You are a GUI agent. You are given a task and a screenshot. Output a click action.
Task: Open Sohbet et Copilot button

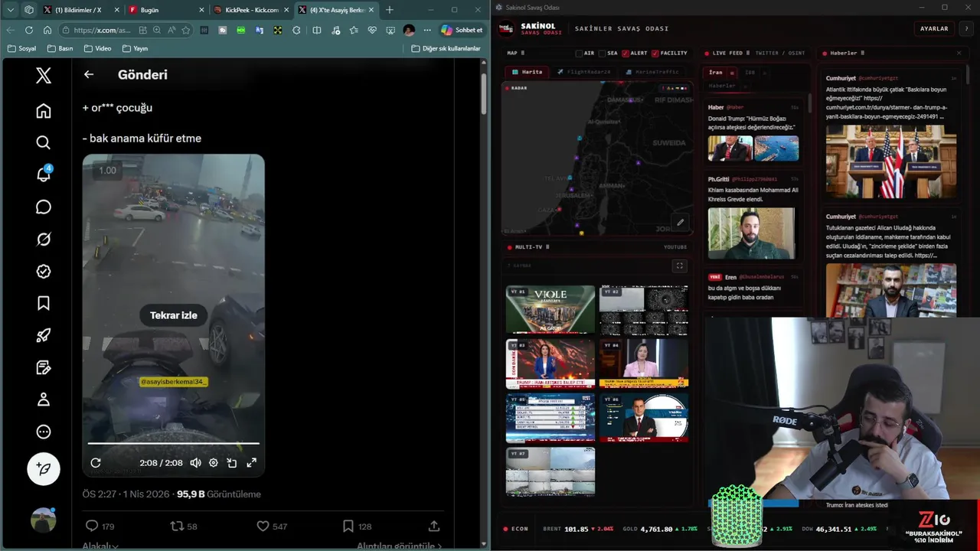coord(462,30)
